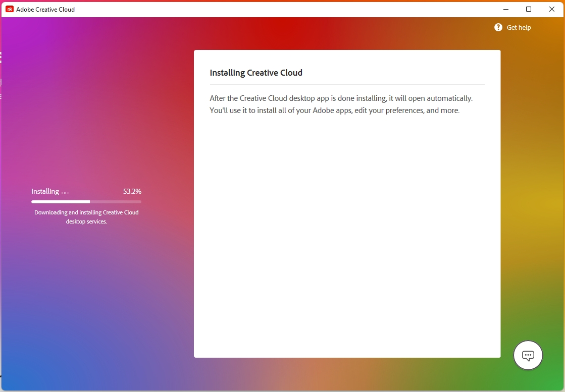The image size is (565, 392).
Task: Click the paragraph about the desktop app opening automatically
Action: pyautogui.click(x=341, y=104)
